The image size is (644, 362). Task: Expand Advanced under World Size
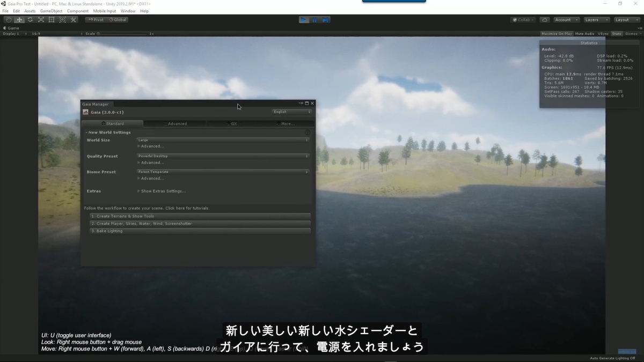[x=151, y=146]
